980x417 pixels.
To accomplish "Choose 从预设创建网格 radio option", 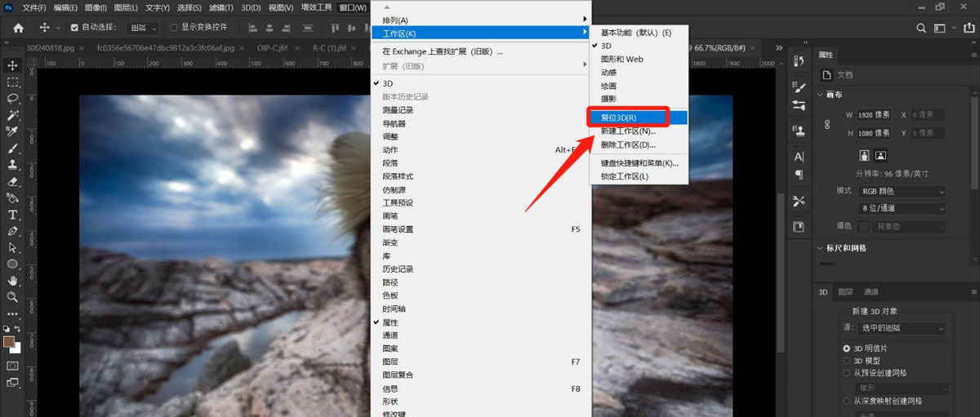I will coord(846,373).
